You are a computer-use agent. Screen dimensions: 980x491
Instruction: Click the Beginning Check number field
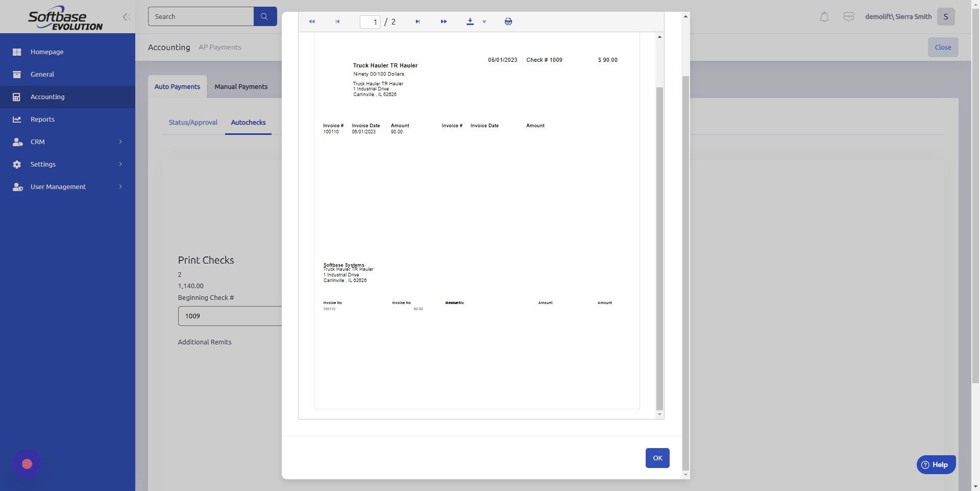click(x=230, y=316)
